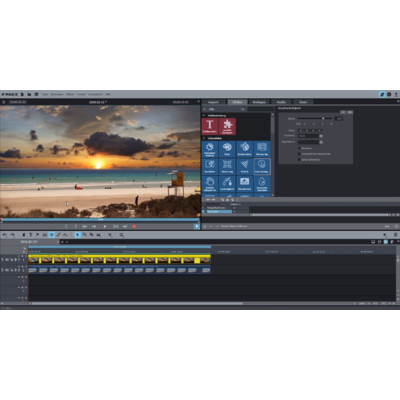Enable the first checkbox in speed panel
This screenshot has height=400, width=400.
click(x=299, y=148)
